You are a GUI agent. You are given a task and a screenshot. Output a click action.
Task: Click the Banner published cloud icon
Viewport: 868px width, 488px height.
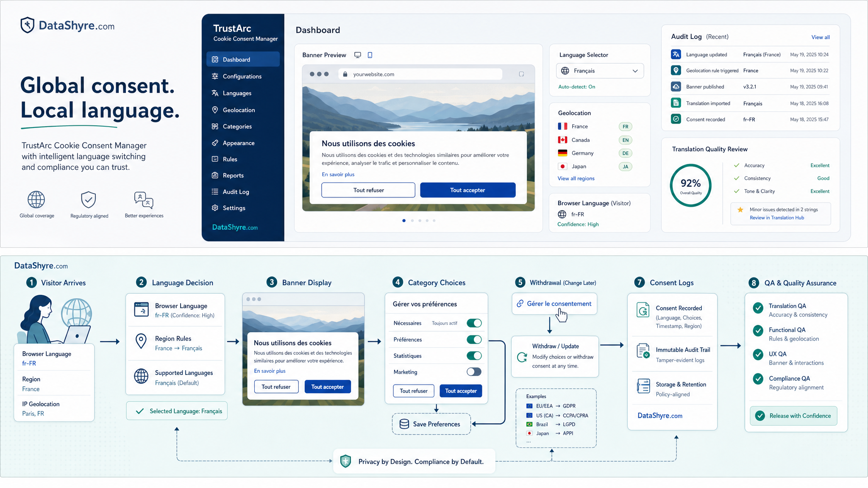676,86
